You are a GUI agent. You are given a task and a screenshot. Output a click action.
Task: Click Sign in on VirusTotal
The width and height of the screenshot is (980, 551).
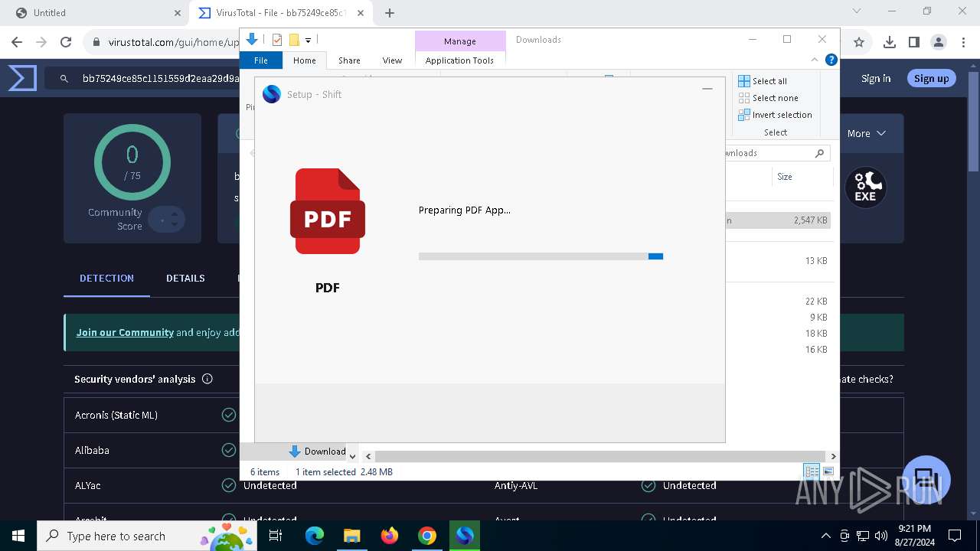pos(876,78)
